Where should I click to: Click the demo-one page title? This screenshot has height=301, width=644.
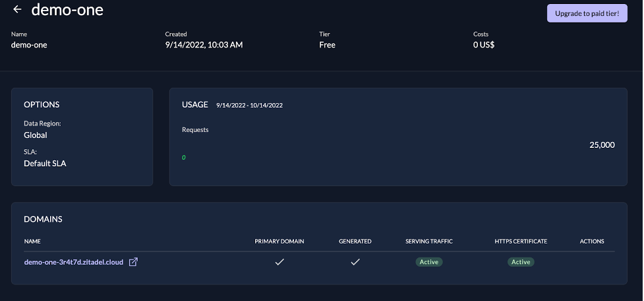[x=67, y=10]
